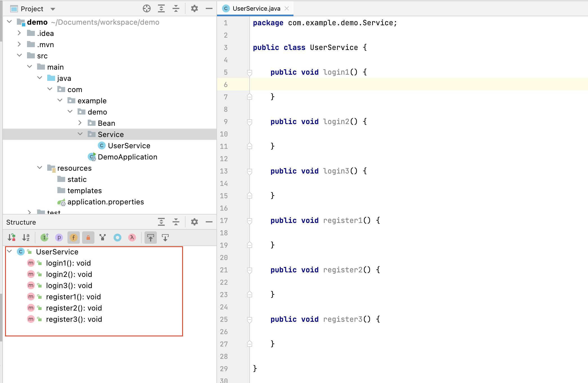588x383 pixels.
Task: Fold the login1 method at line 5
Action: click(x=249, y=72)
